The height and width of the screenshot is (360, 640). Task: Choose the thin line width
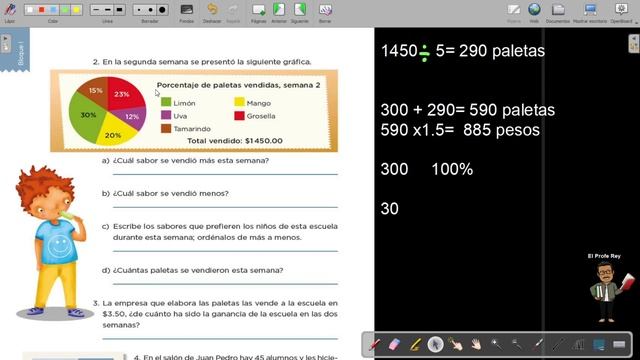(x=96, y=10)
